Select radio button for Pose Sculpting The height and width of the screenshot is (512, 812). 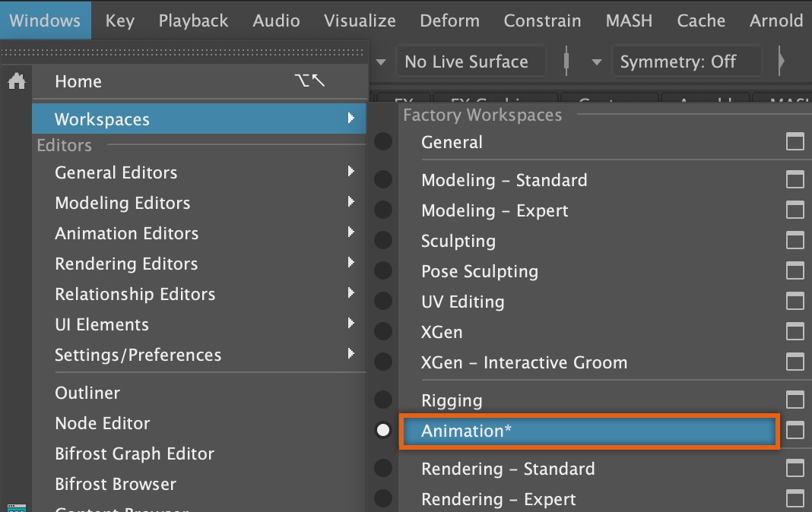click(383, 270)
